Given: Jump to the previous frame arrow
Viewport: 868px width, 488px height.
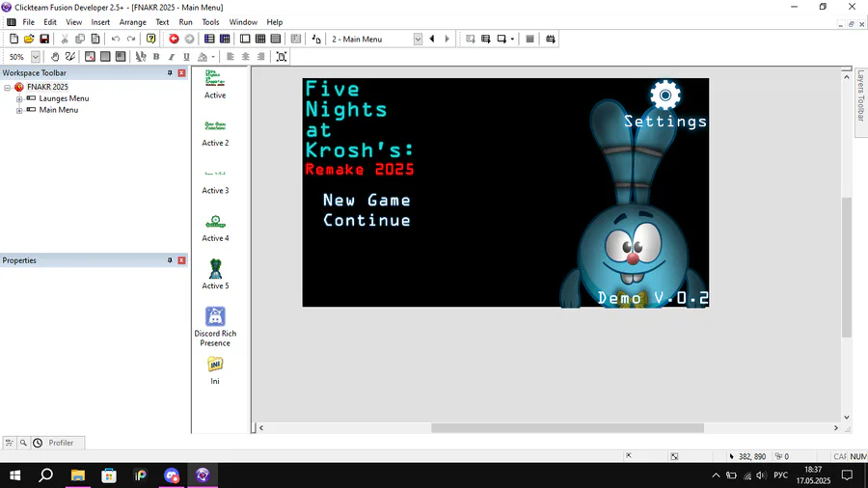Looking at the screenshot, I should click(x=432, y=39).
